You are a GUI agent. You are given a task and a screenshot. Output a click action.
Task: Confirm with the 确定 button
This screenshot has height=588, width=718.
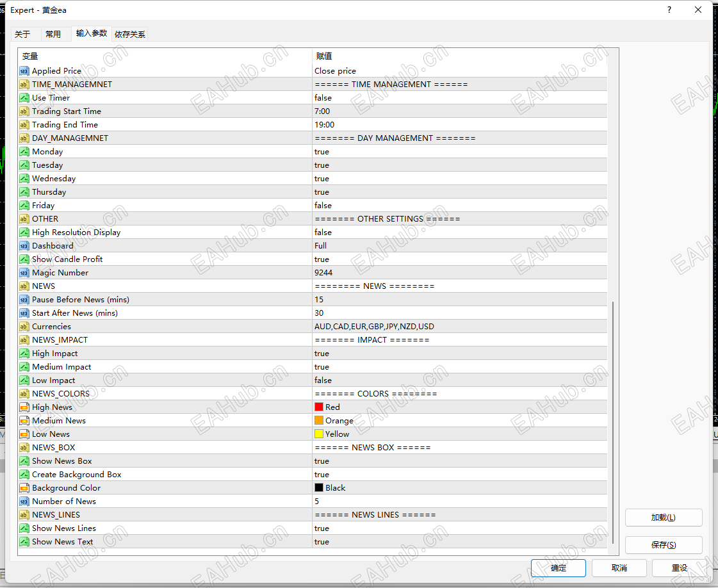[559, 568]
